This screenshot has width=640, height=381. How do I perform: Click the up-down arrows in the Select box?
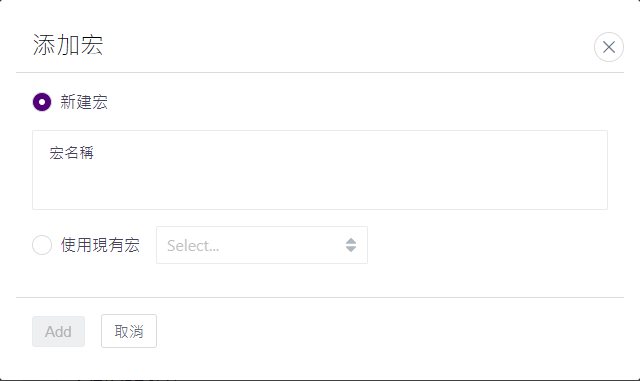351,245
